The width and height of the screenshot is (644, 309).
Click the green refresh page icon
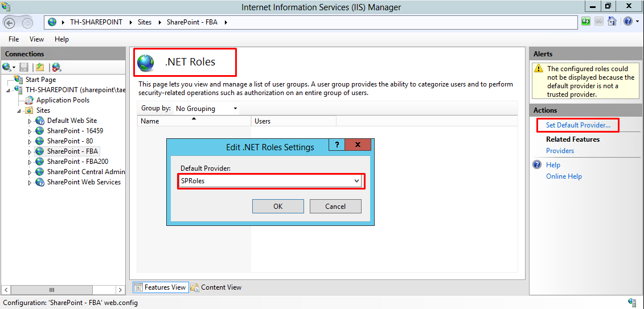point(586,21)
